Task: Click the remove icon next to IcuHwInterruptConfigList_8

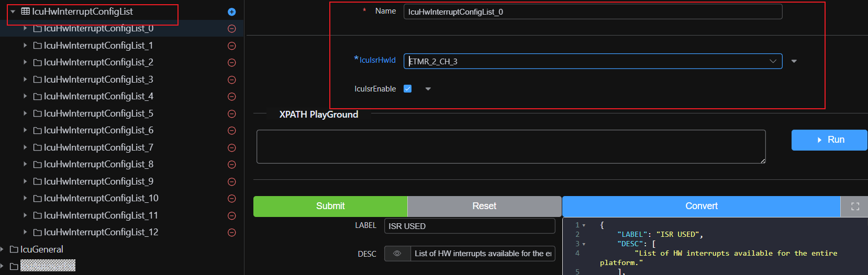Action: tap(232, 165)
